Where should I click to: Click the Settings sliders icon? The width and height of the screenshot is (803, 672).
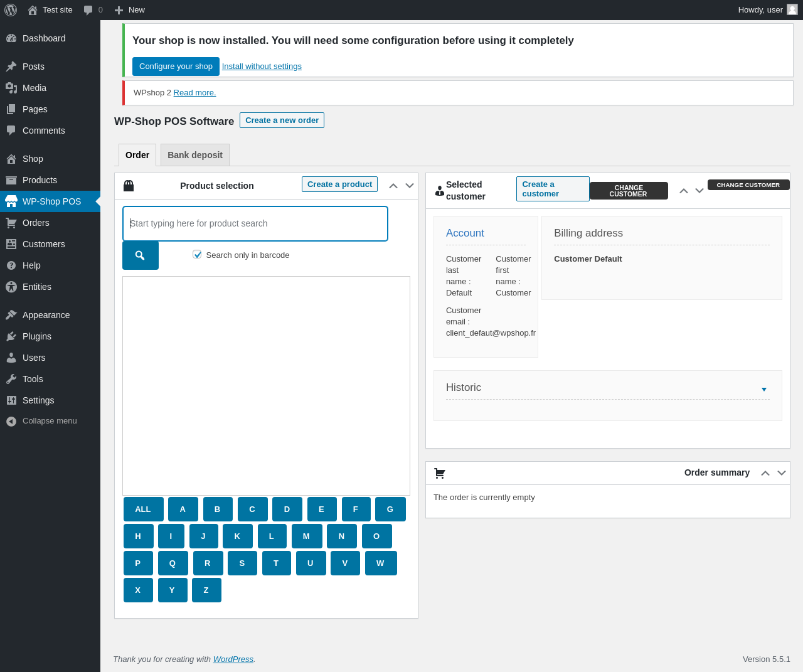point(11,400)
